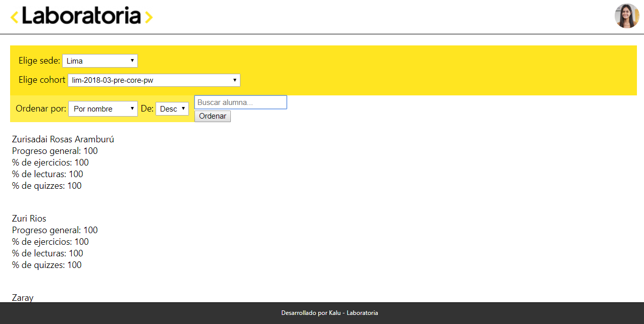The width and height of the screenshot is (644, 324).
Task: Click the Elige cohort label
Action: pyautogui.click(x=42, y=80)
